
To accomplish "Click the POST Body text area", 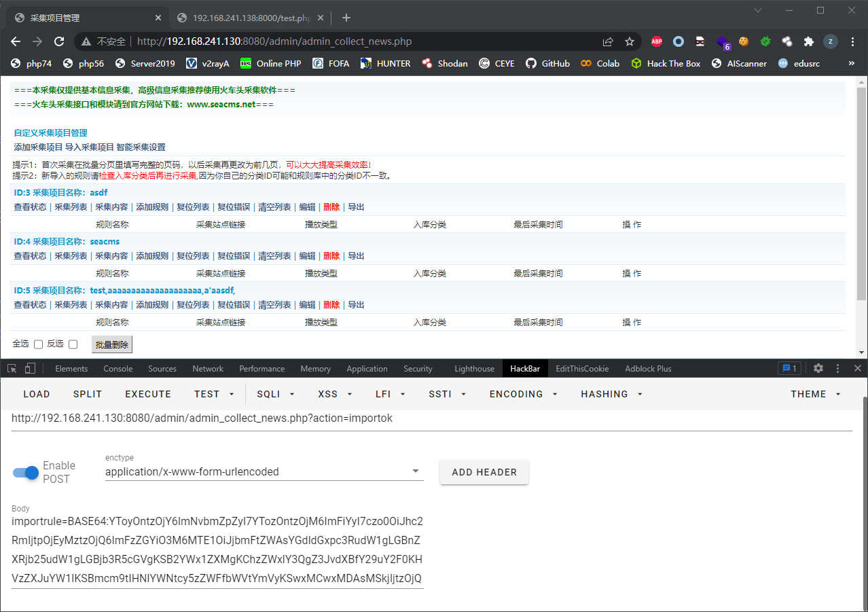I will (x=217, y=550).
